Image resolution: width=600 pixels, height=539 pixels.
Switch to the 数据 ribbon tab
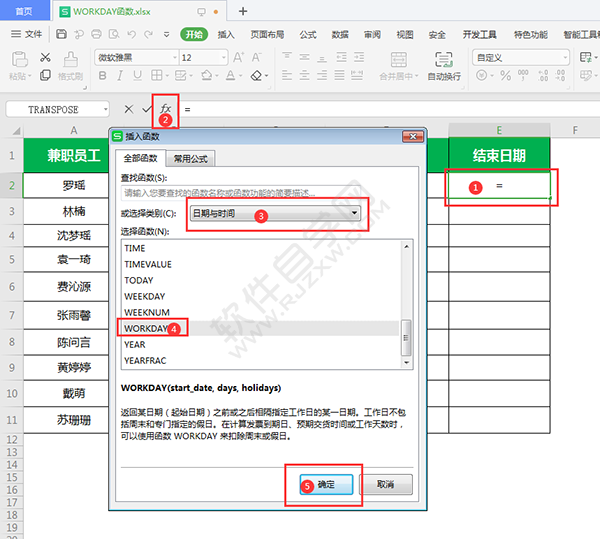(340, 35)
